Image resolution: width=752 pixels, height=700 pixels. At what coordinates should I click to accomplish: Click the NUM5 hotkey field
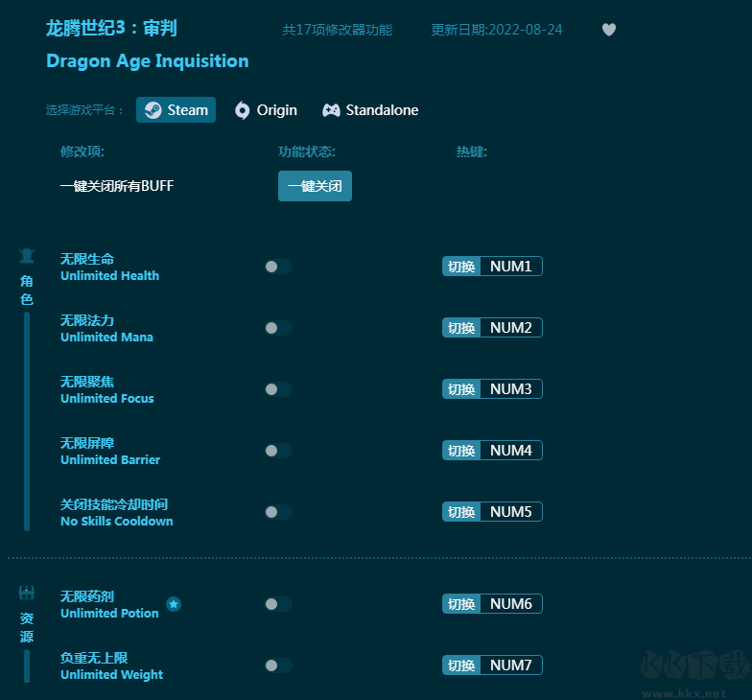tap(511, 512)
